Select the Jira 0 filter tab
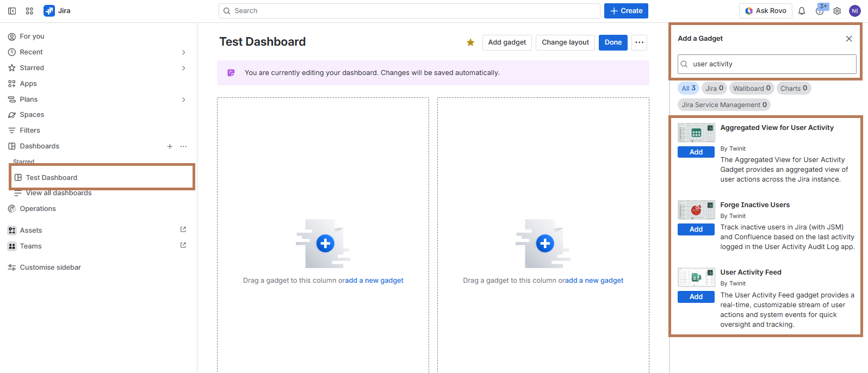 click(x=714, y=88)
